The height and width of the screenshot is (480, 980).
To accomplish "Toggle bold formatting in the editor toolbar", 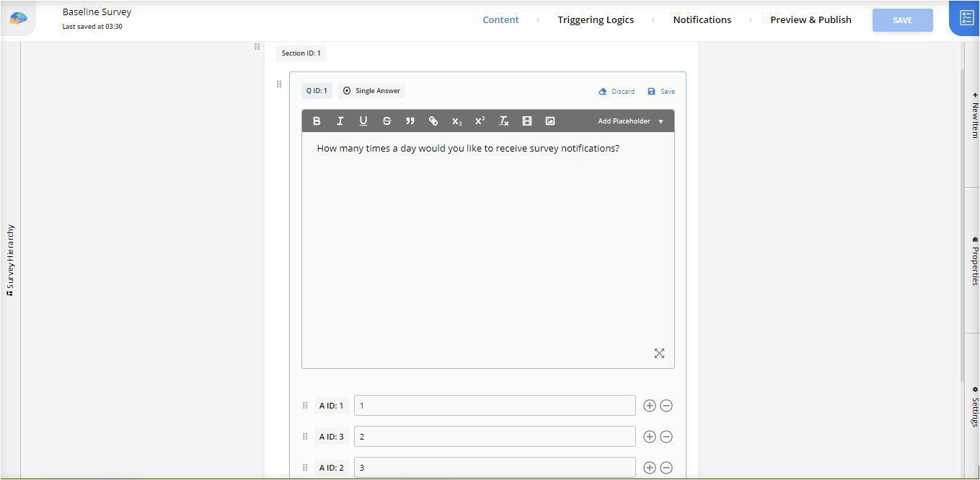I will pyautogui.click(x=317, y=121).
